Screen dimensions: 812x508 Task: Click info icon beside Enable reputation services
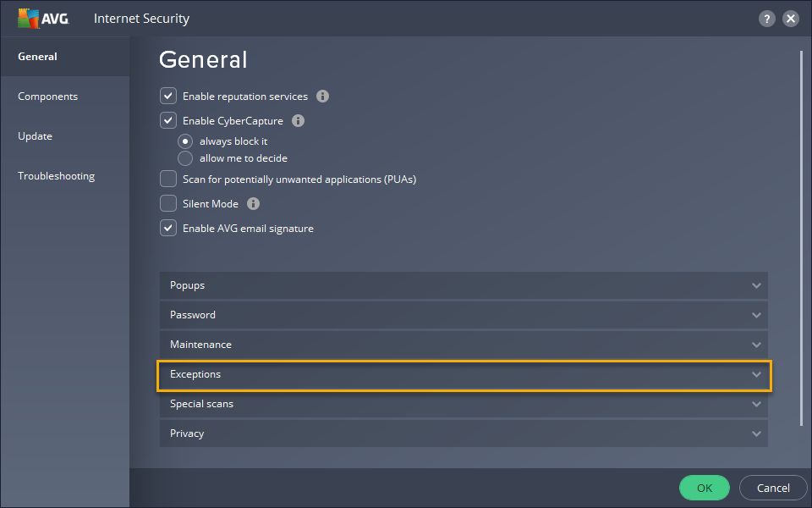click(322, 97)
